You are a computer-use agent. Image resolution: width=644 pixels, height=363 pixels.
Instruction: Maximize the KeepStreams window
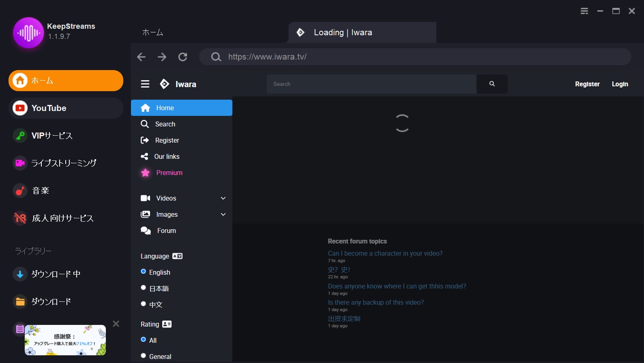click(x=616, y=11)
